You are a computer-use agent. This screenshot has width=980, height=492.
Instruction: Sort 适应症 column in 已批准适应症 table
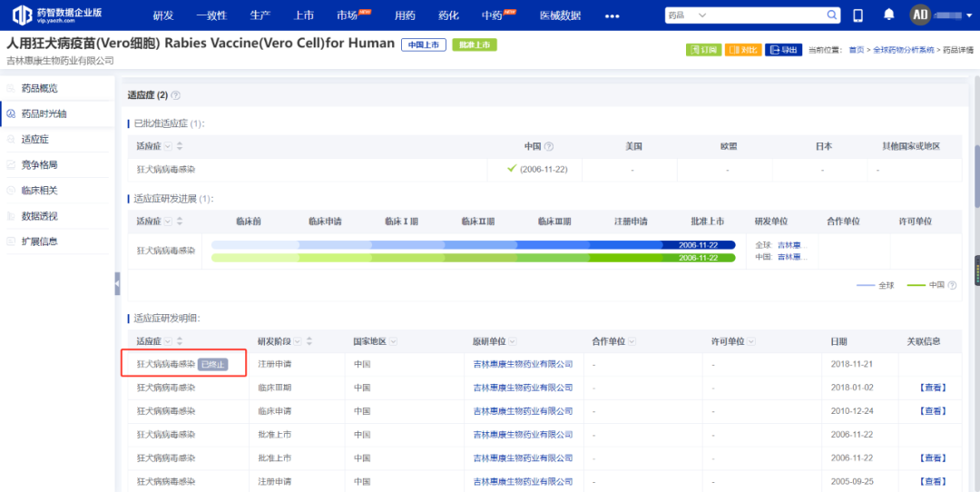(x=180, y=146)
